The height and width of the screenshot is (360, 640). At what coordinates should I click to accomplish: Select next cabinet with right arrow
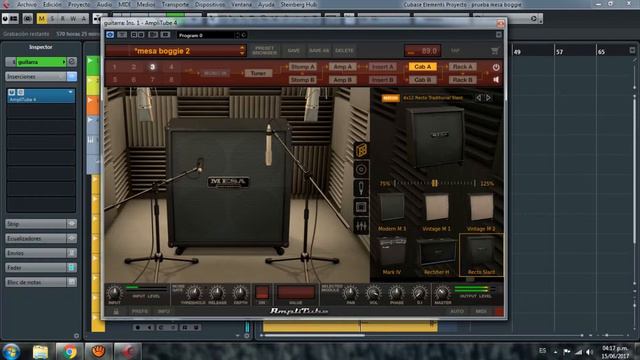[489, 98]
